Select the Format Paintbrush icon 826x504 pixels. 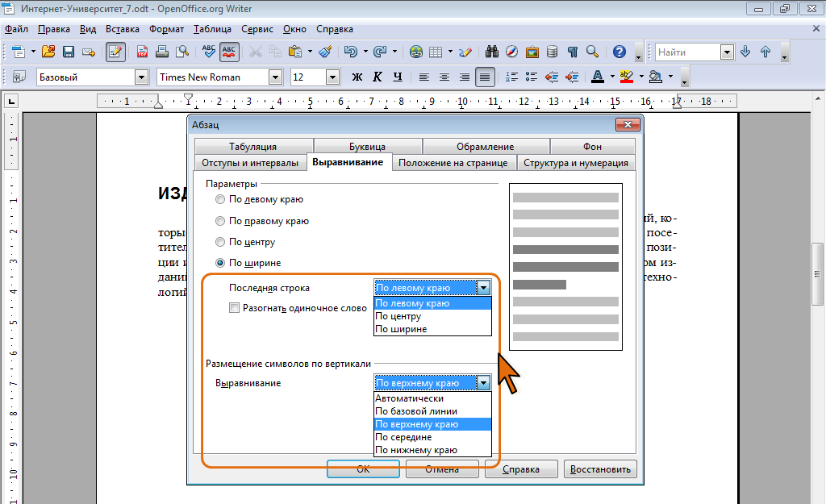tap(326, 52)
